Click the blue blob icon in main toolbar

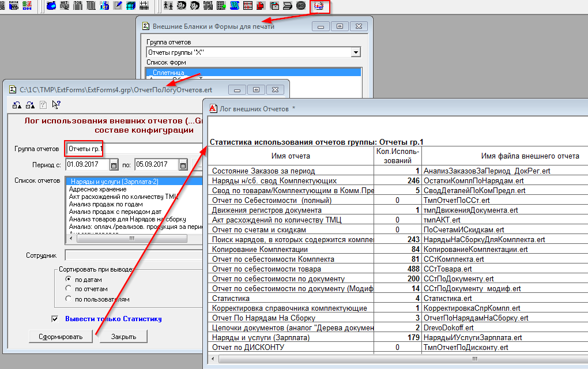point(51,6)
